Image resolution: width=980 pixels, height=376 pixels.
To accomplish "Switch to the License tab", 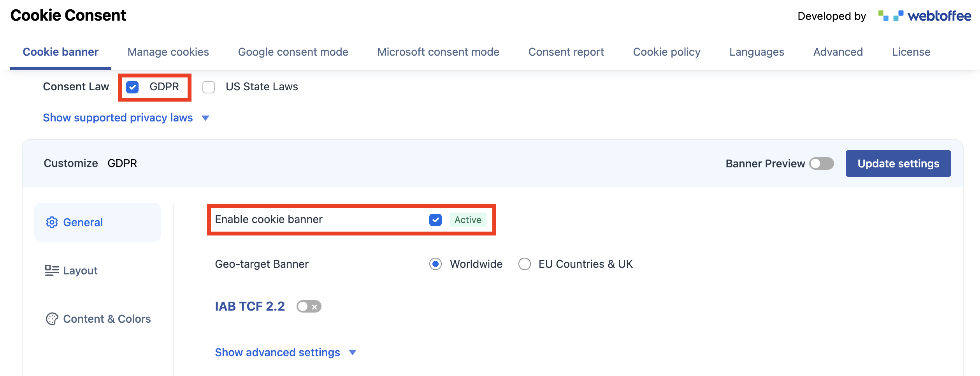I will click(x=911, y=51).
